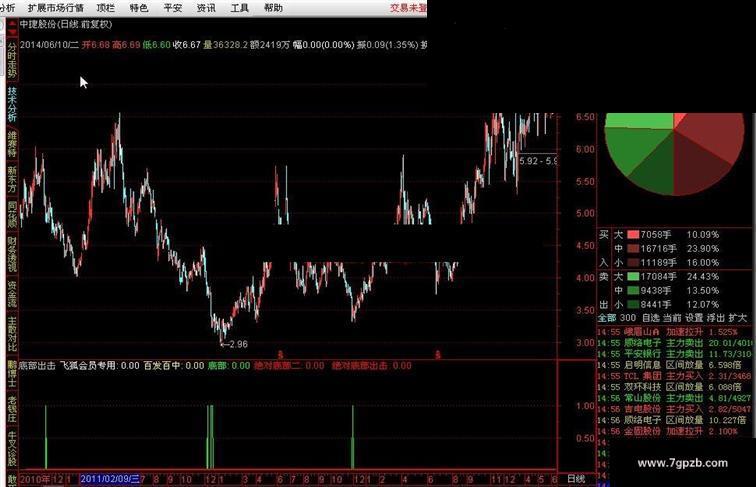Click the 吉电股份 主力买入 alert row

pos(675,409)
